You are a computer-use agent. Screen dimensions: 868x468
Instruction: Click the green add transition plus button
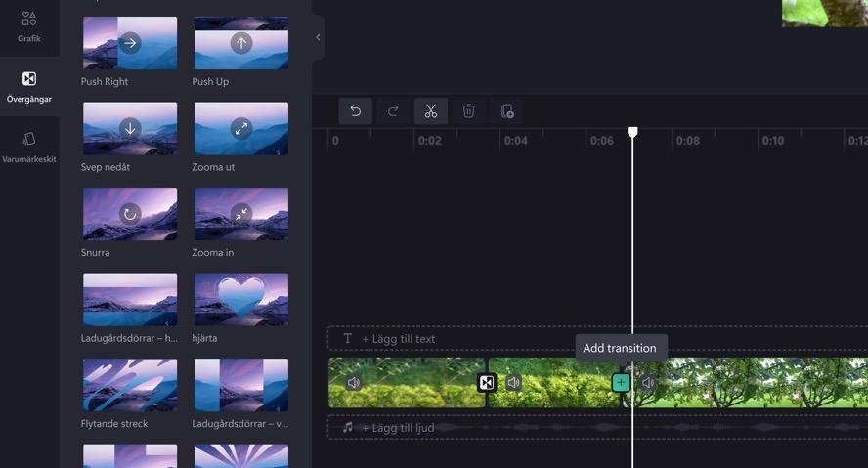[621, 382]
